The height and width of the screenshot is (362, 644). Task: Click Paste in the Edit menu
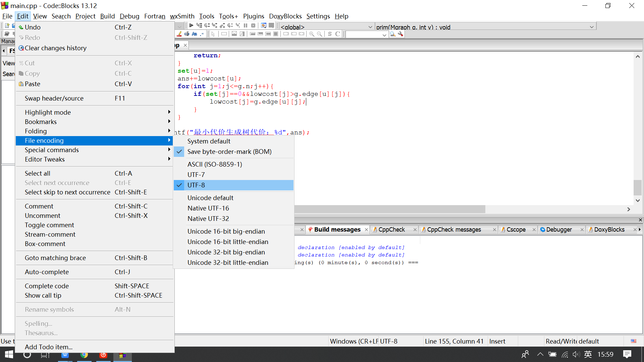(x=94, y=84)
